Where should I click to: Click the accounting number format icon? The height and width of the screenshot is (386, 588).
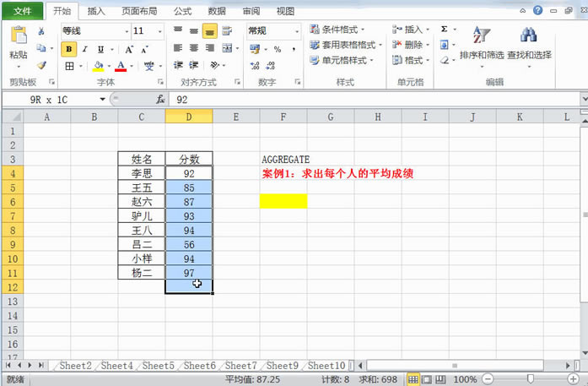pos(255,49)
